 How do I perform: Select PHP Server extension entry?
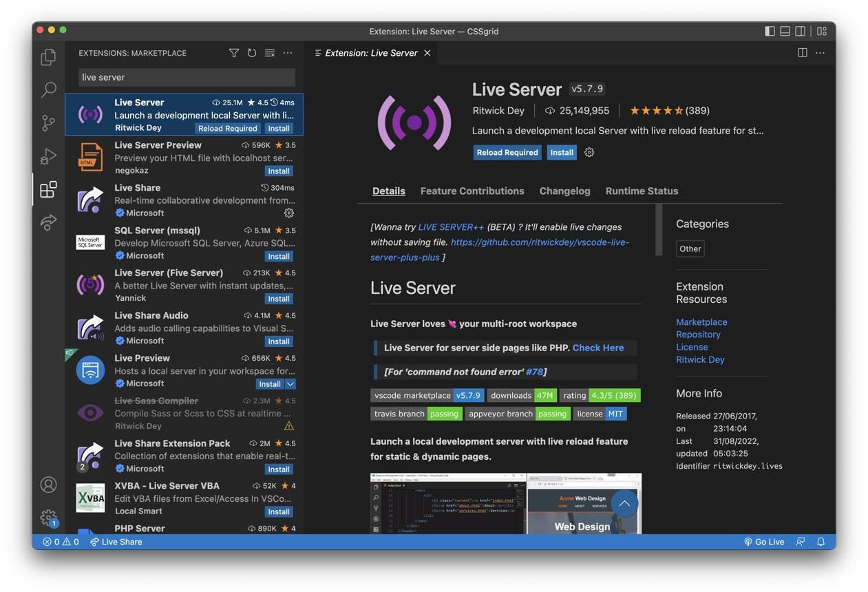184,529
